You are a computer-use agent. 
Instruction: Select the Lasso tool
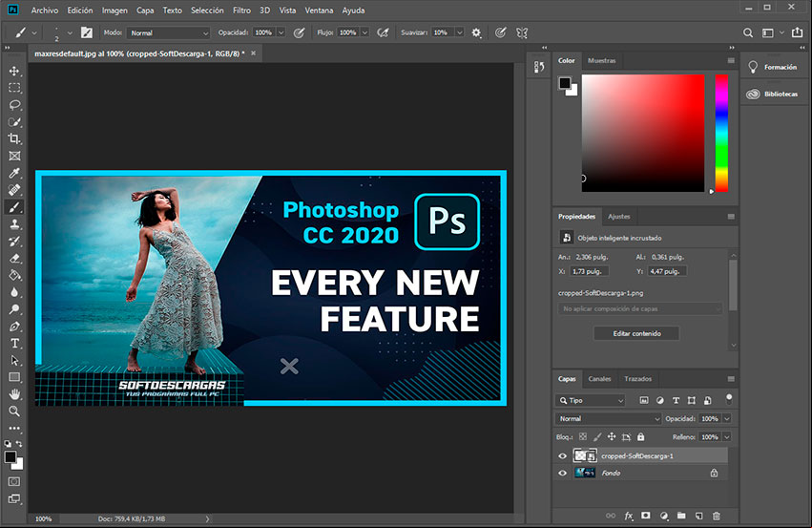pos(14,105)
